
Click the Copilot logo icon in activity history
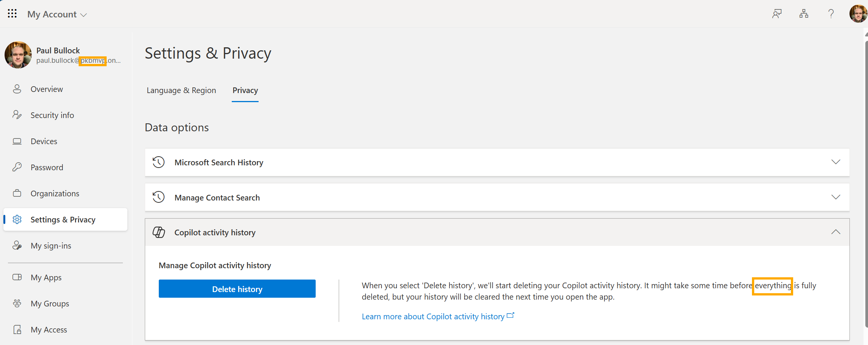[x=159, y=232]
